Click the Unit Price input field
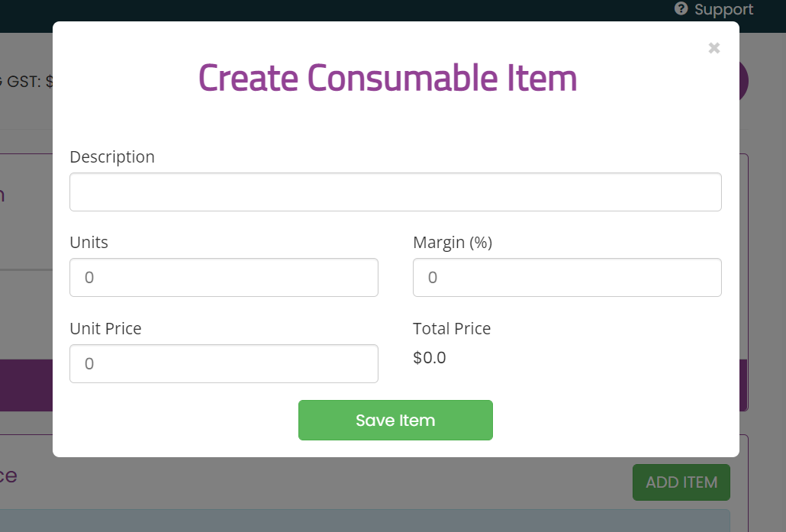Image resolution: width=786 pixels, height=532 pixels. (224, 363)
